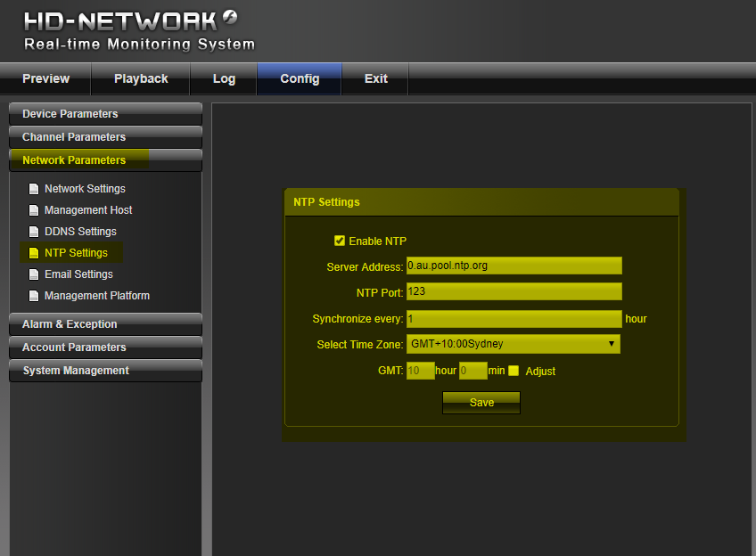The height and width of the screenshot is (556, 756).
Task: Click into the NTP Port field
Action: click(x=514, y=291)
